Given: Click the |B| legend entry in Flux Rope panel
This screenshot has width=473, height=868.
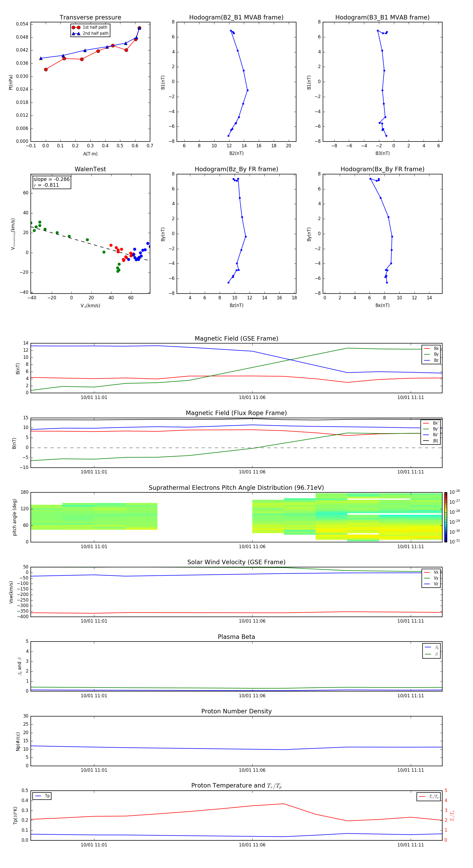Looking at the screenshot, I should (431, 441).
